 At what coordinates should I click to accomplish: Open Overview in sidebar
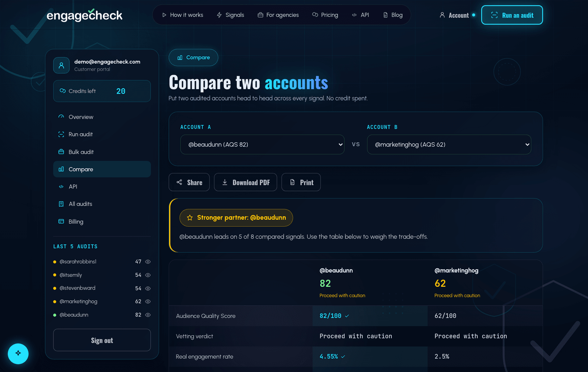102,117
